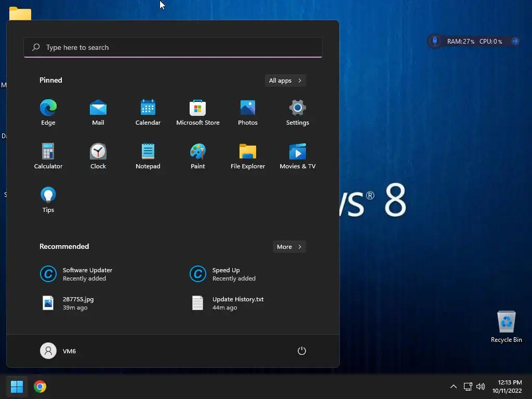Open Google Chrome from the taskbar
The height and width of the screenshot is (399, 532).
pos(40,387)
